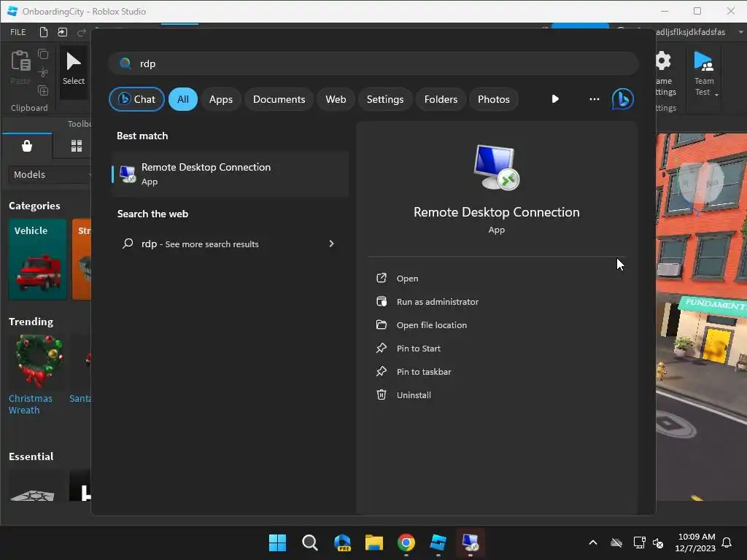Click Christmas Wreath label link
The image size is (747, 560).
[x=31, y=404]
